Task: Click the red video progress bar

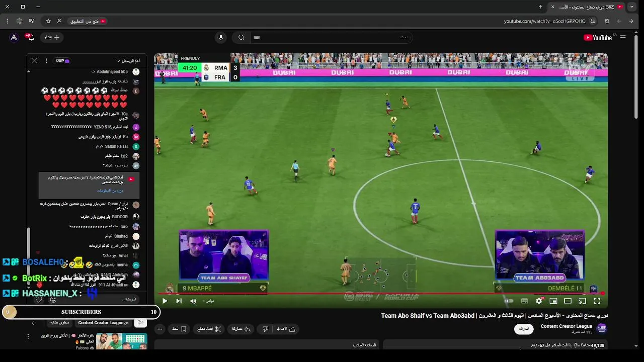Action: (x=381, y=293)
